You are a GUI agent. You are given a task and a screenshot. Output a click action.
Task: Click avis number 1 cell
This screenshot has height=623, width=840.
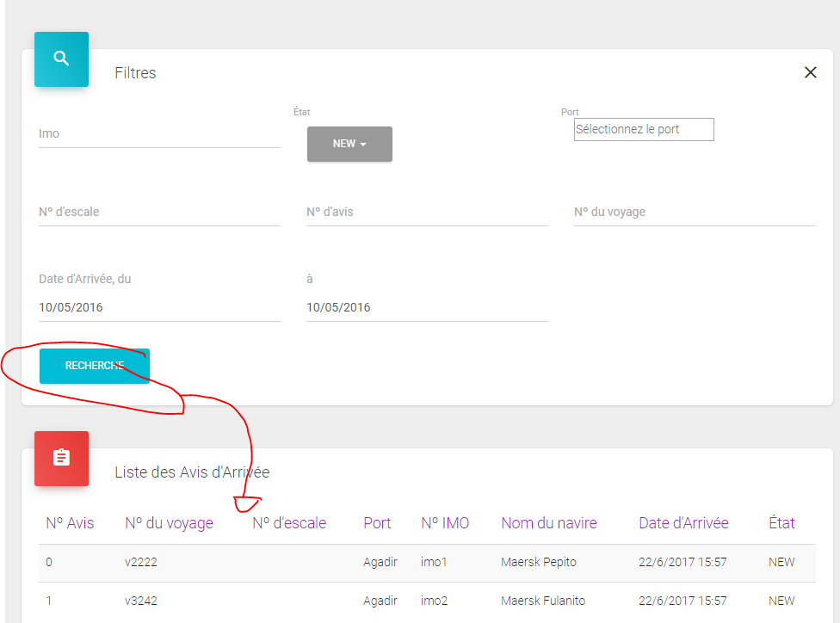[49, 601]
